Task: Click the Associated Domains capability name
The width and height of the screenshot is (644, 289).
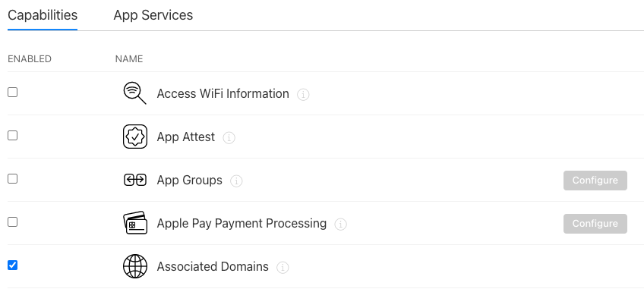Action: tap(213, 267)
